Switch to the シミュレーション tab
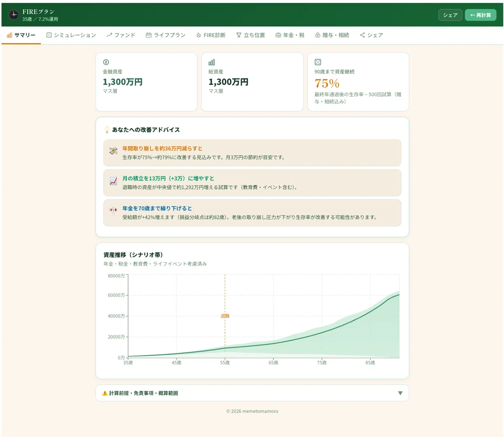 coord(71,35)
